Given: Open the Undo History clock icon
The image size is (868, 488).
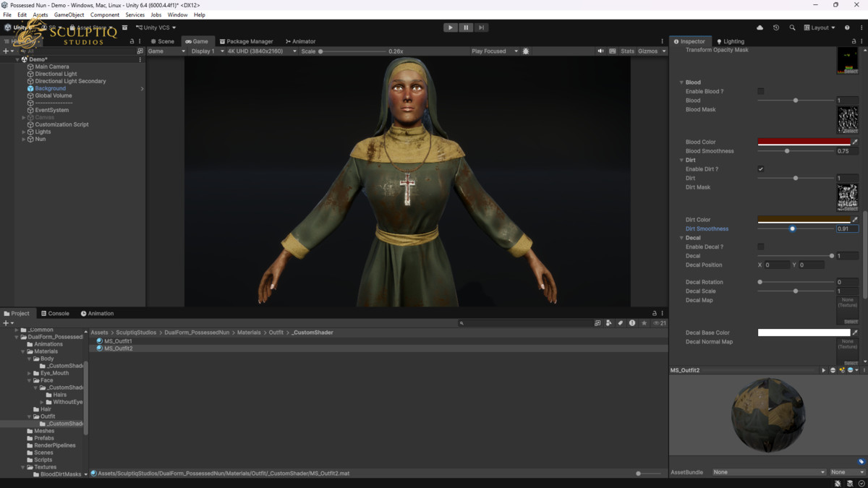Looking at the screenshot, I should (776, 27).
